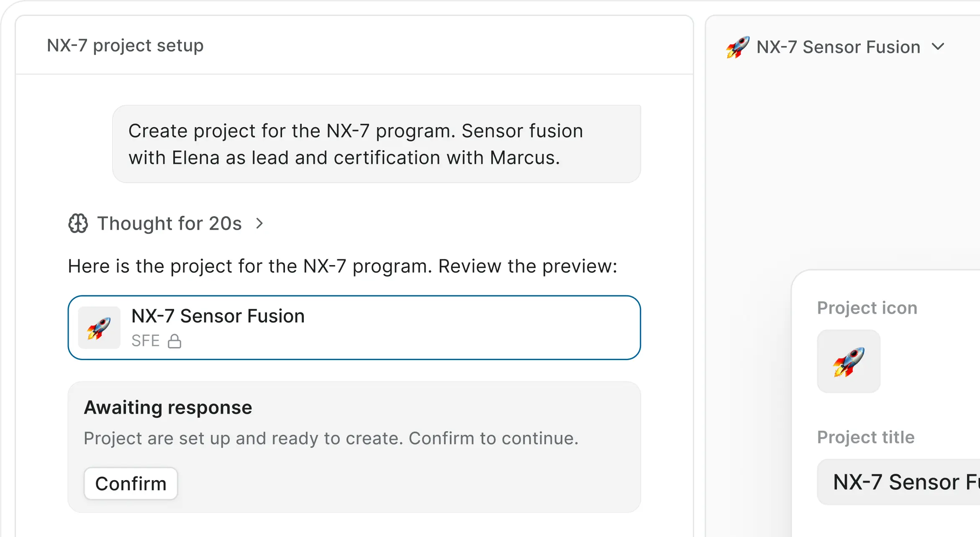Viewport: 980px width, 537px height.
Task: Open the Project icon rocket picker tile
Action: click(x=849, y=361)
